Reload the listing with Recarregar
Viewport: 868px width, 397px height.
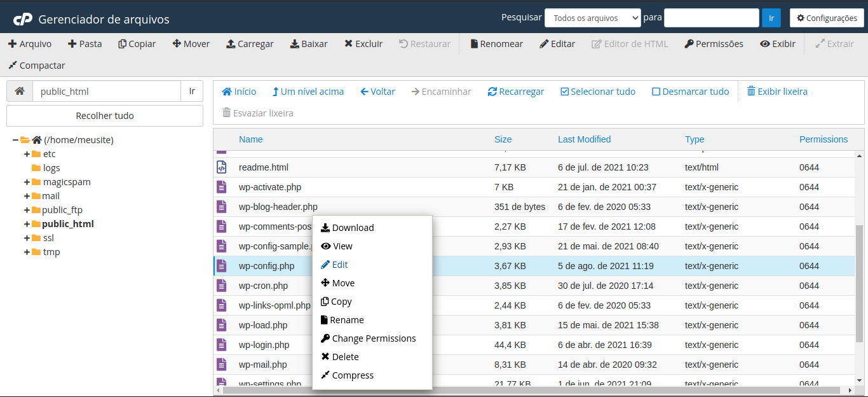click(x=516, y=92)
